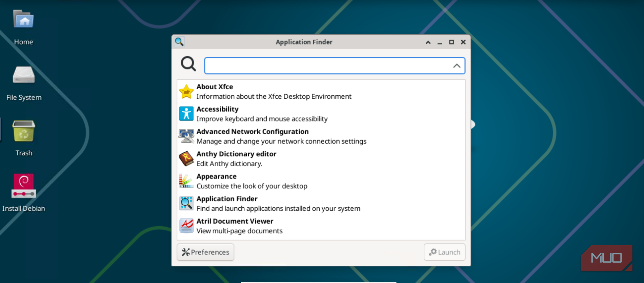Click the Atril Document Viewer icon

pos(186,226)
